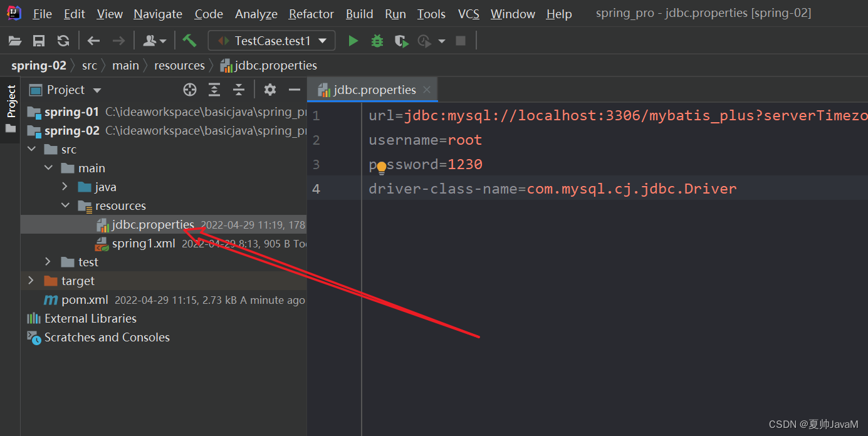
Task: Open the user/code-with-me dropdown icon
Action: tap(154, 41)
